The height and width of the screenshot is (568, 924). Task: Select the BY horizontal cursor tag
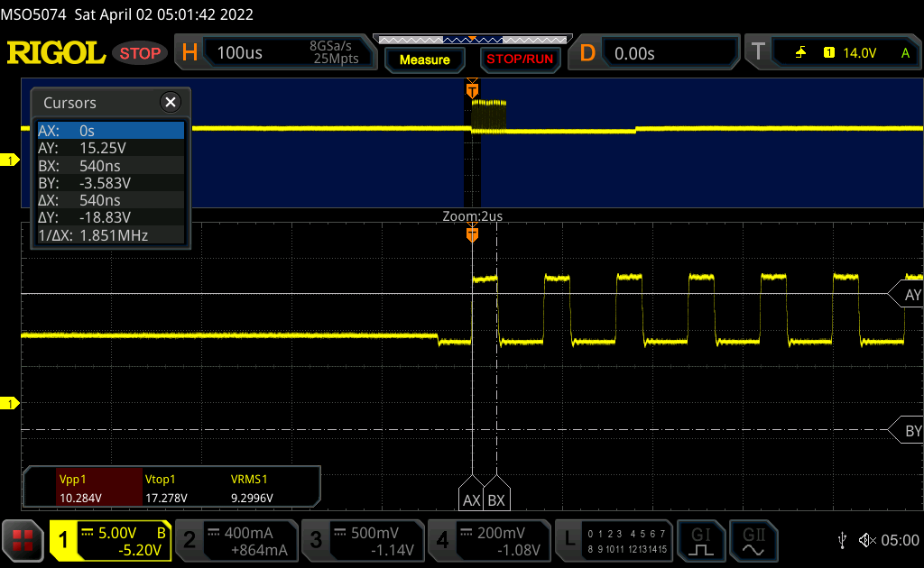coord(906,431)
